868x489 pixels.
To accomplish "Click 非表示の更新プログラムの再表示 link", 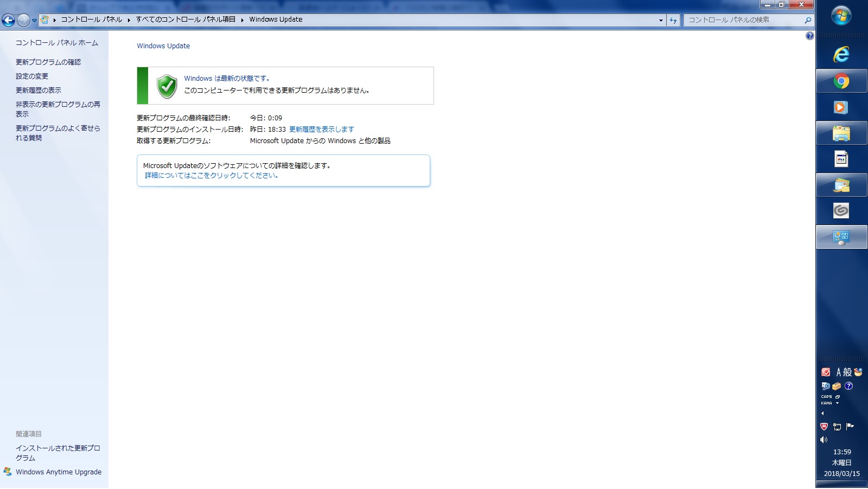I will coord(58,109).
